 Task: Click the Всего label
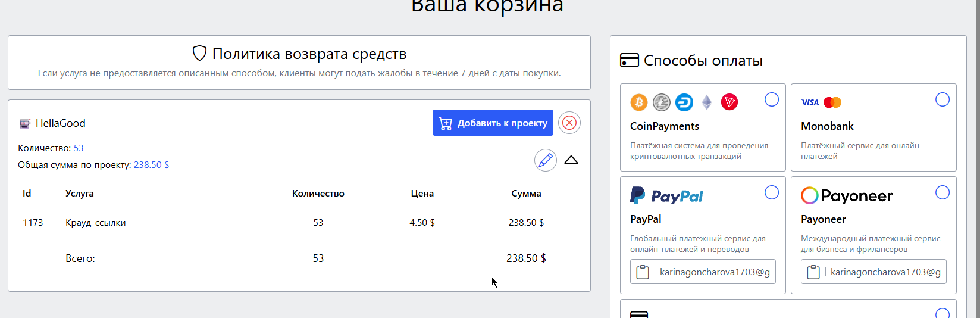click(x=80, y=258)
